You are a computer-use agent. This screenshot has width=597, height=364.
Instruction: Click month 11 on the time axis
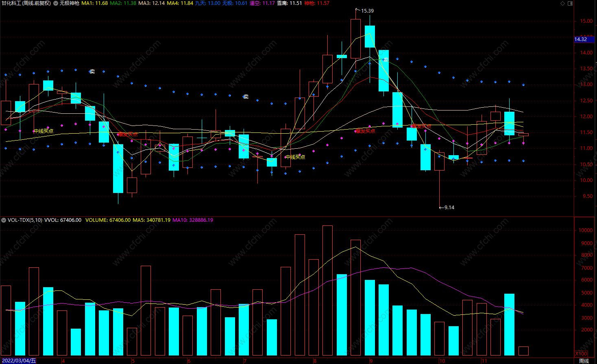484,361
